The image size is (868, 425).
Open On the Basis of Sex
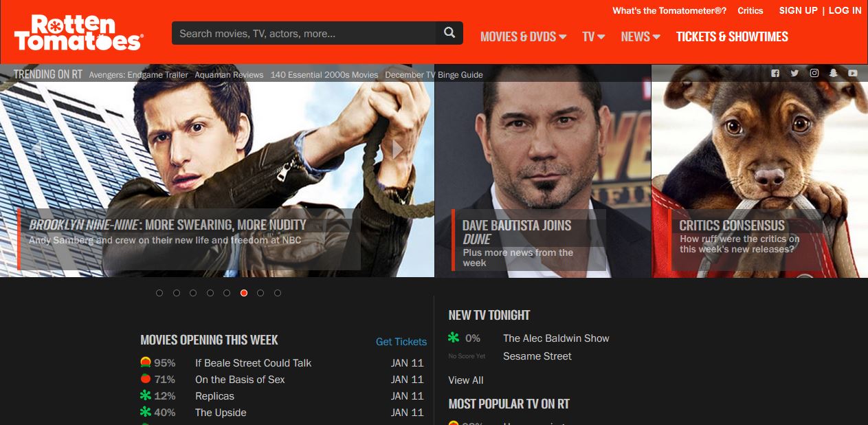pyautogui.click(x=240, y=379)
